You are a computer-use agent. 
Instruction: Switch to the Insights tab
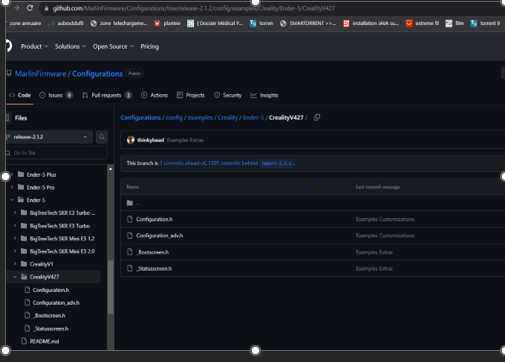264,95
